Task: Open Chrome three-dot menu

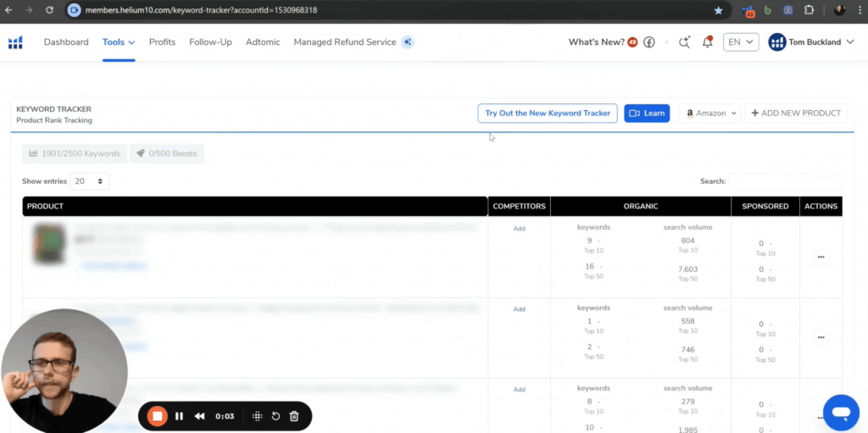Action: click(x=860, y=10)
